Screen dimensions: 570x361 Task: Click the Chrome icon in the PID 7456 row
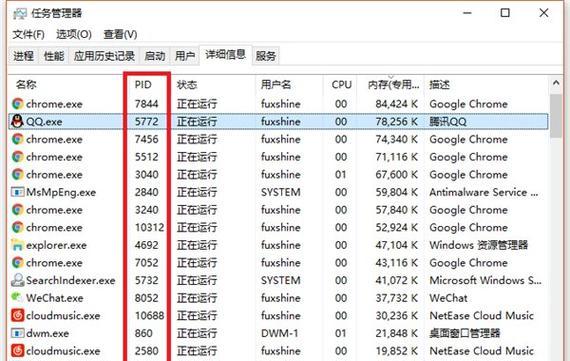coord(17,139)
